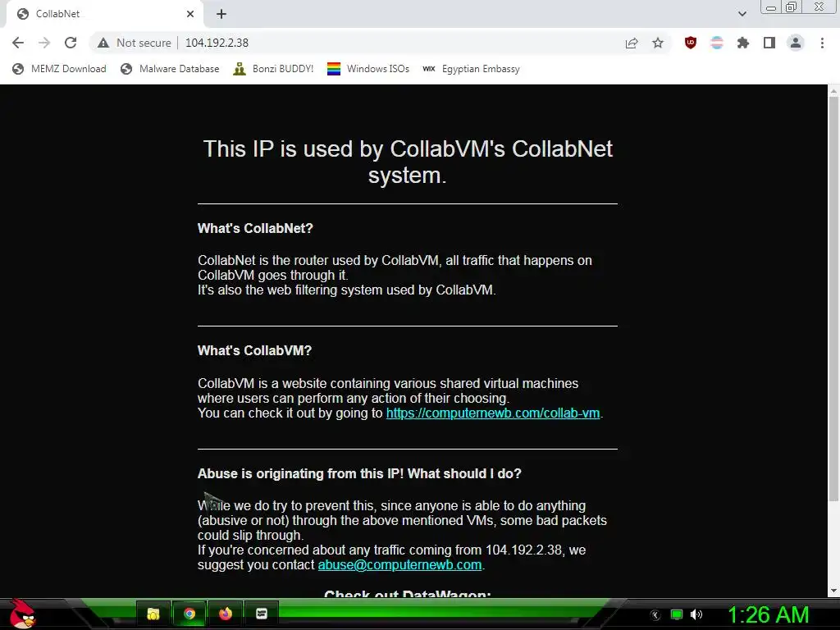Share this page via the share icon
Screen dimensions: 840x630
pos(632,43)
